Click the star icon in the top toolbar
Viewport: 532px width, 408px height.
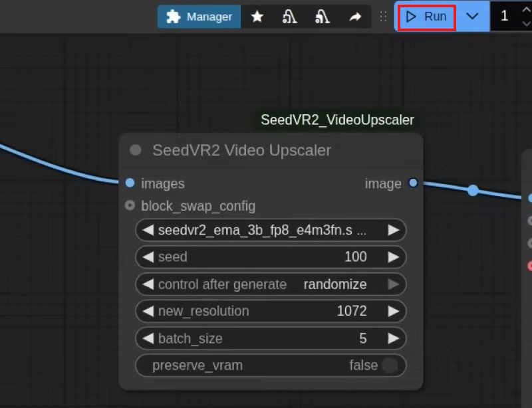tap(257, 17)
